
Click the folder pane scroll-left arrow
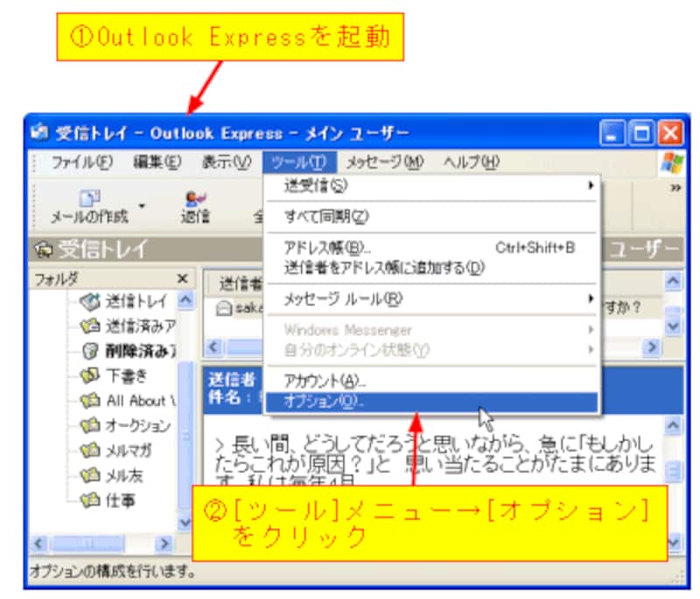[38, 543]
